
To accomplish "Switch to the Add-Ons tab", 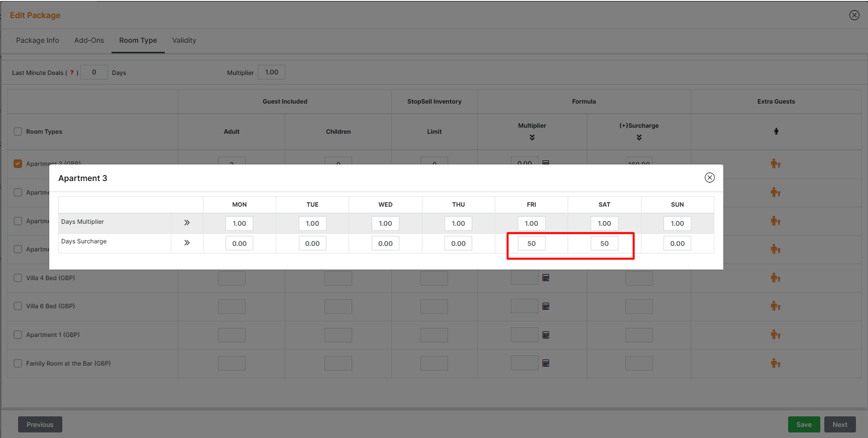I will tap(89, 40).
